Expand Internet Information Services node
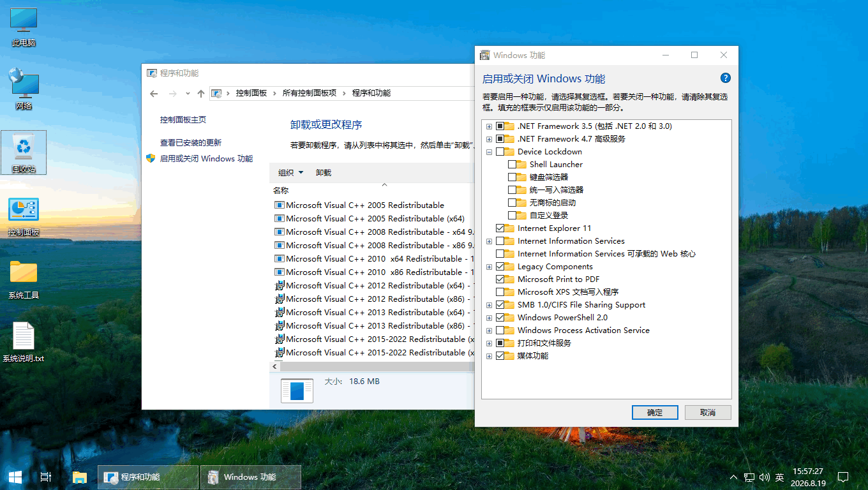 point(490,241)
